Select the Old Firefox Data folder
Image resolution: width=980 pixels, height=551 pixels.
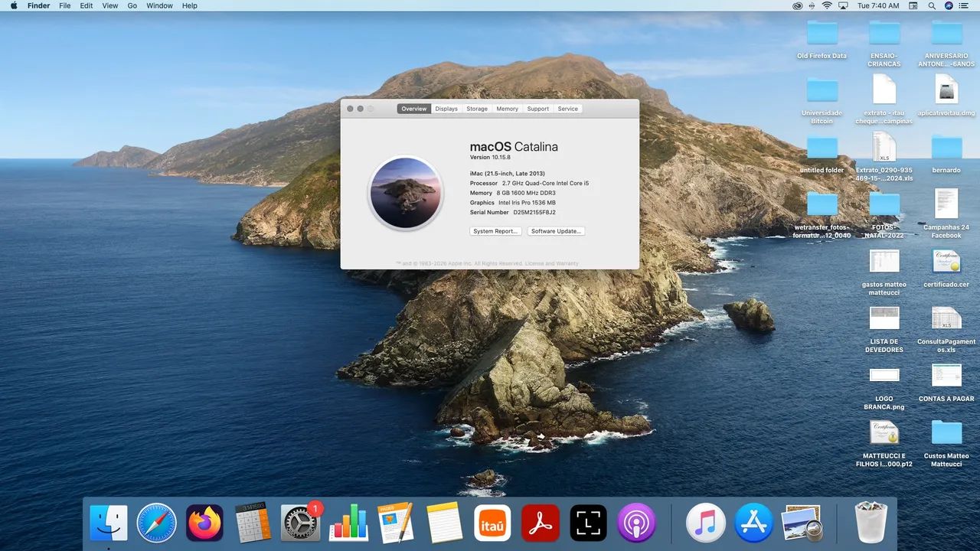tap(822, 40)
